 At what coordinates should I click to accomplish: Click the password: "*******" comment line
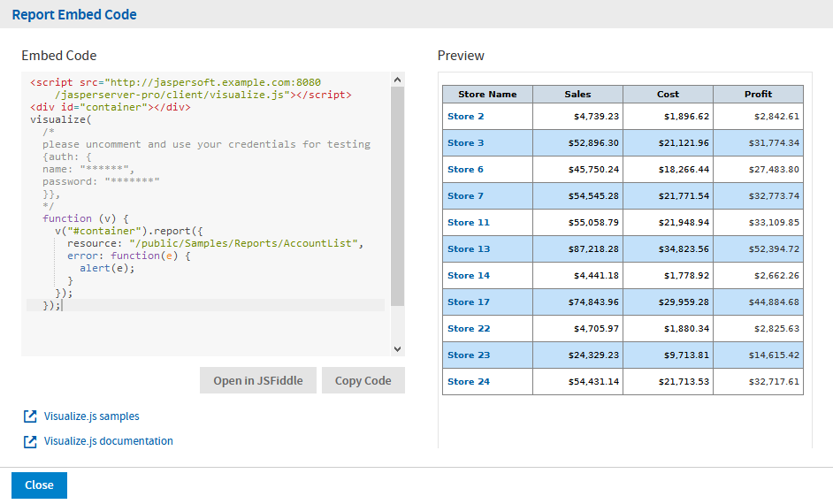[x=101, y=181]
